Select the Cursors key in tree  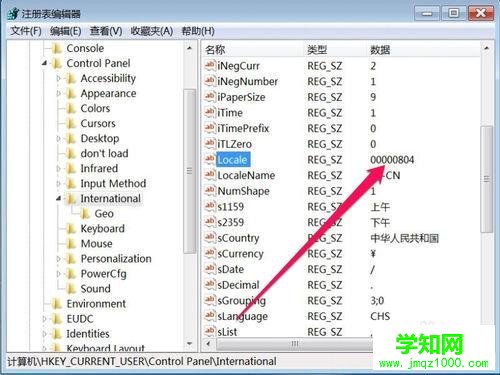click(98, 123)
